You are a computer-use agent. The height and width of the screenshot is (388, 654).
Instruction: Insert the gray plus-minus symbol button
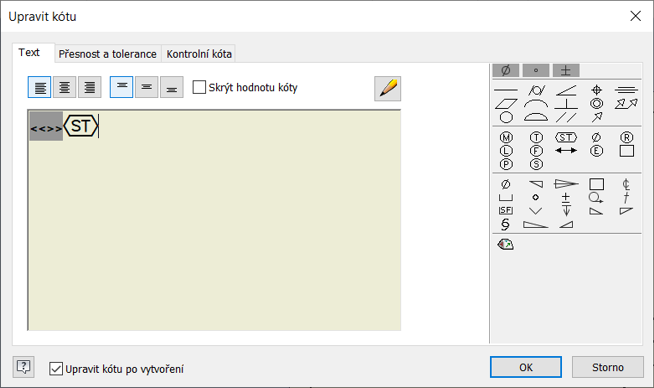(566, 71)
